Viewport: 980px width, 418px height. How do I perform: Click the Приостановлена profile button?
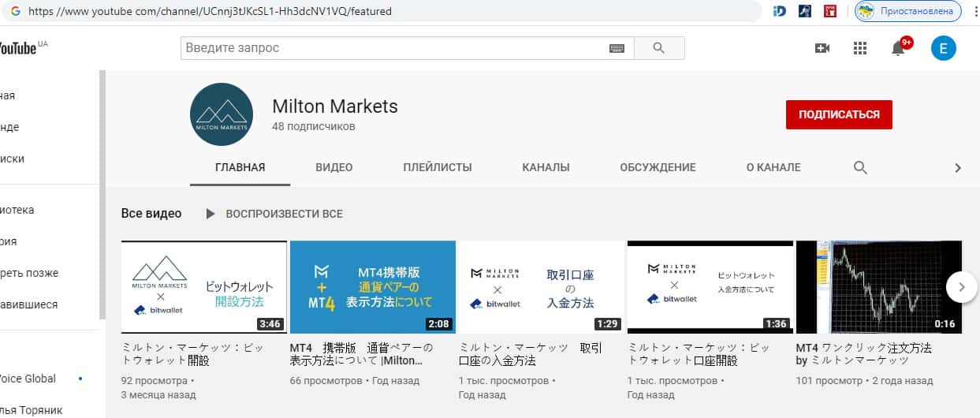pyautogui.click(x=908, y=11)
